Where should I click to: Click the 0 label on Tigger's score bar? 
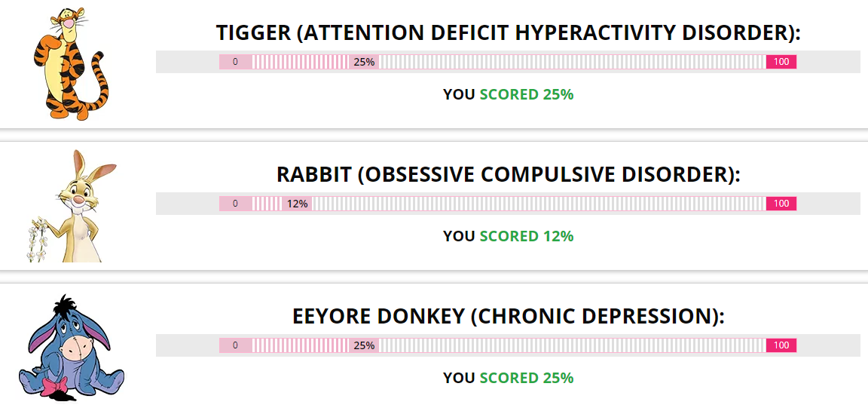pyautogui.click(x=235, y=62)
